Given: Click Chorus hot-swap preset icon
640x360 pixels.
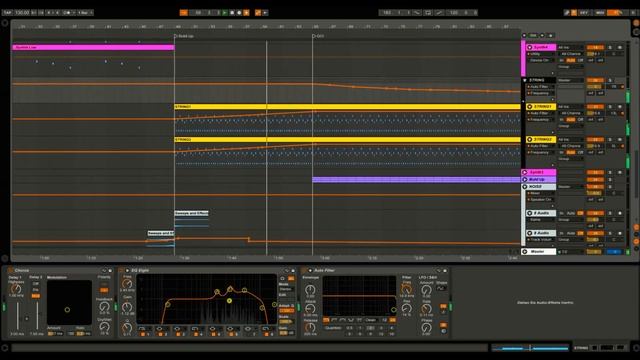Looking at the screenshot, I should point(104,270).
